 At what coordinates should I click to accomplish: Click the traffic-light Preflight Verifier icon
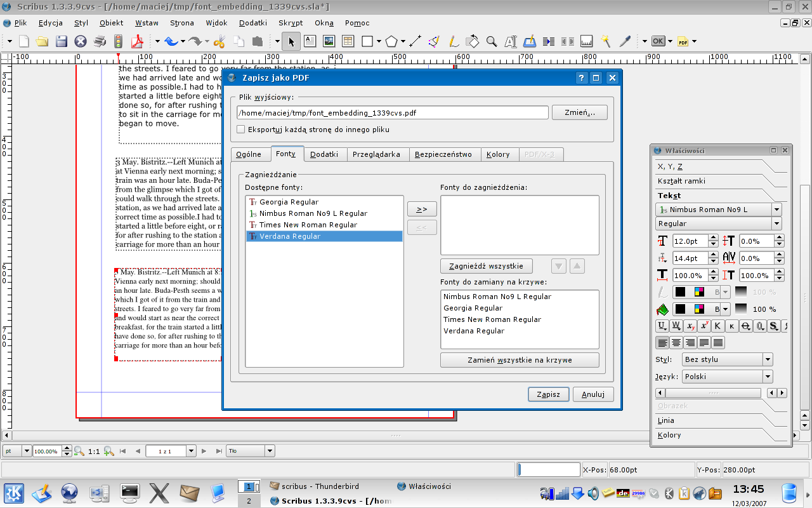[118, 42]
